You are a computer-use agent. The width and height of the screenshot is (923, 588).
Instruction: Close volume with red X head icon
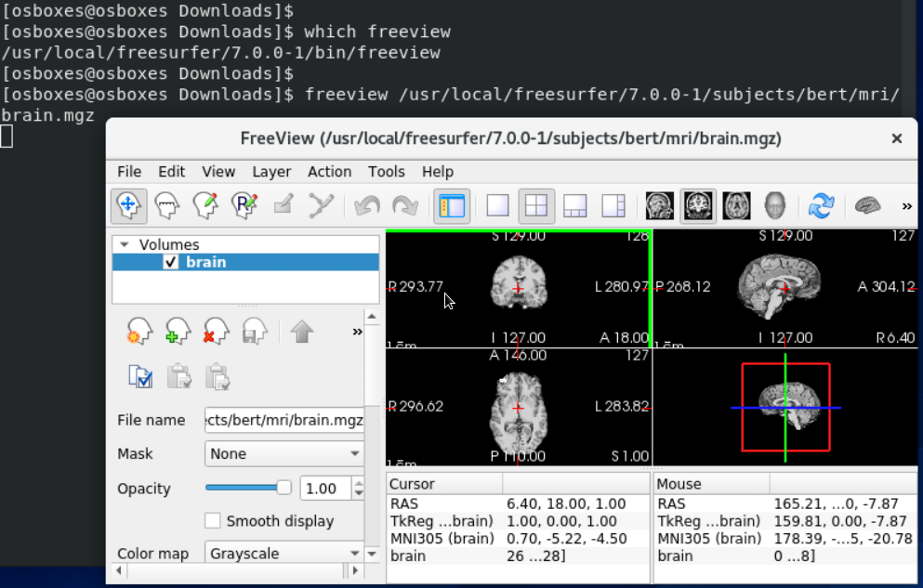pyautogui.click(x=216, y=332)
